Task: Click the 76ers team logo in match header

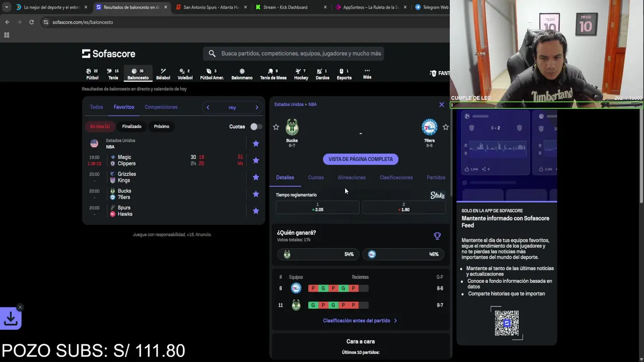Action: (x=429, y=127)
